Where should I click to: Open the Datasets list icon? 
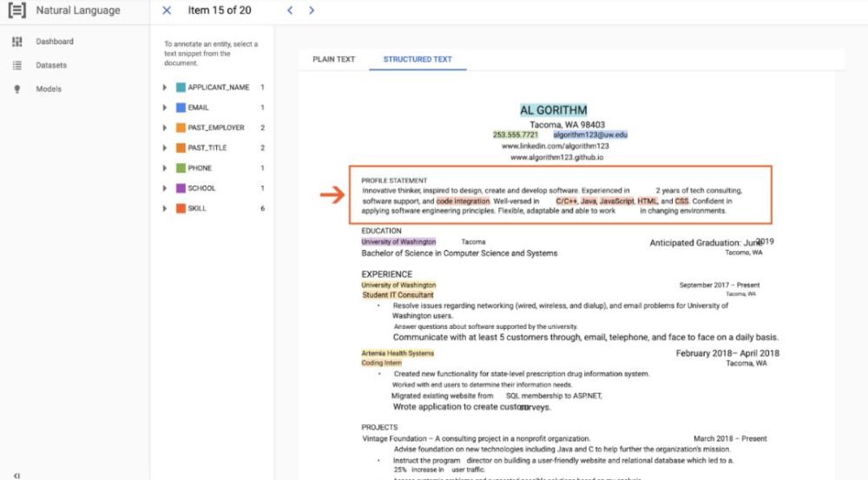(17, 65)
